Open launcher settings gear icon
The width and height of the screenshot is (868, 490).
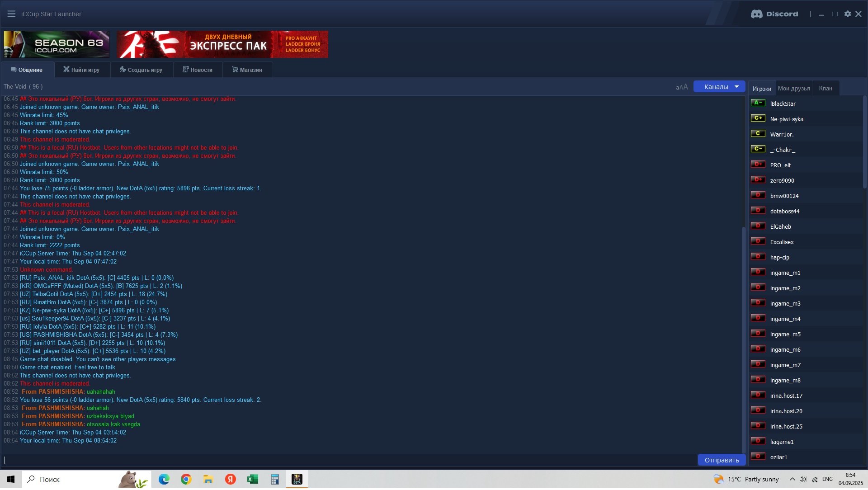[x=847, y=14]
